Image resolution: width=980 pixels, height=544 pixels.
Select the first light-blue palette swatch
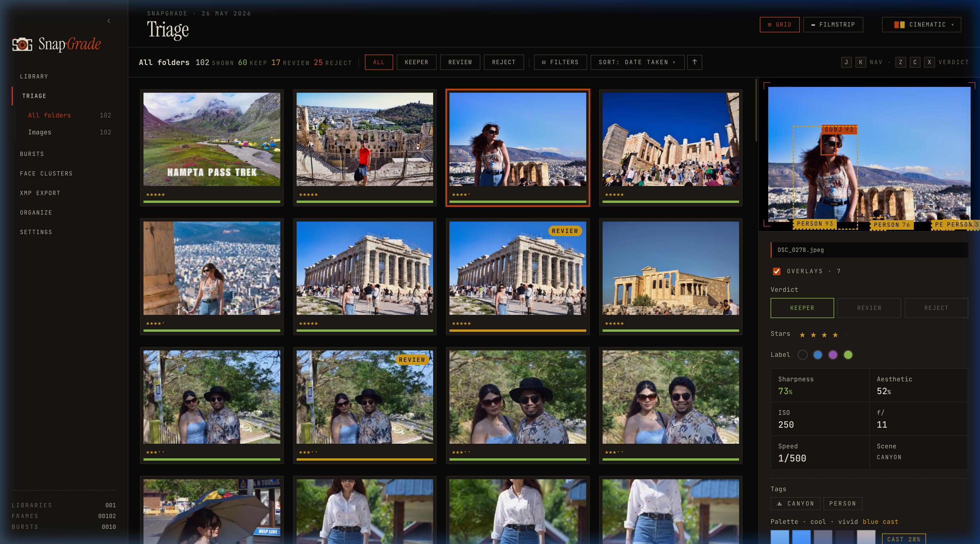[780, 537]
